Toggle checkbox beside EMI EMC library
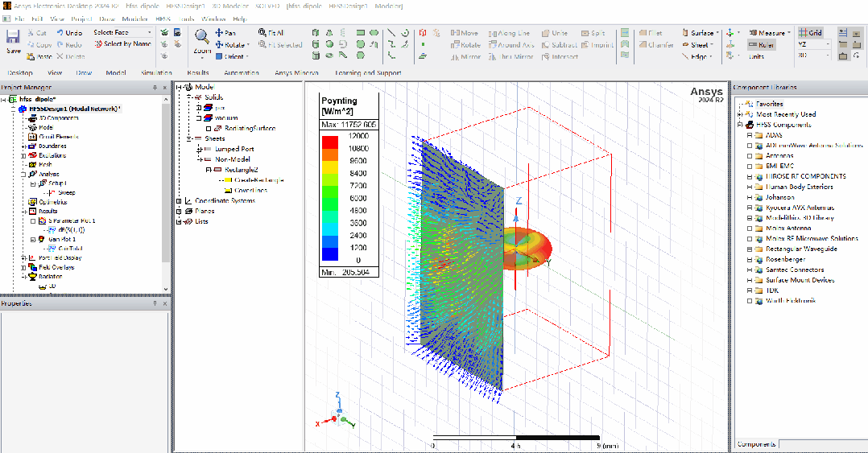This screenshot has width=868, height=453. (750, 166)
